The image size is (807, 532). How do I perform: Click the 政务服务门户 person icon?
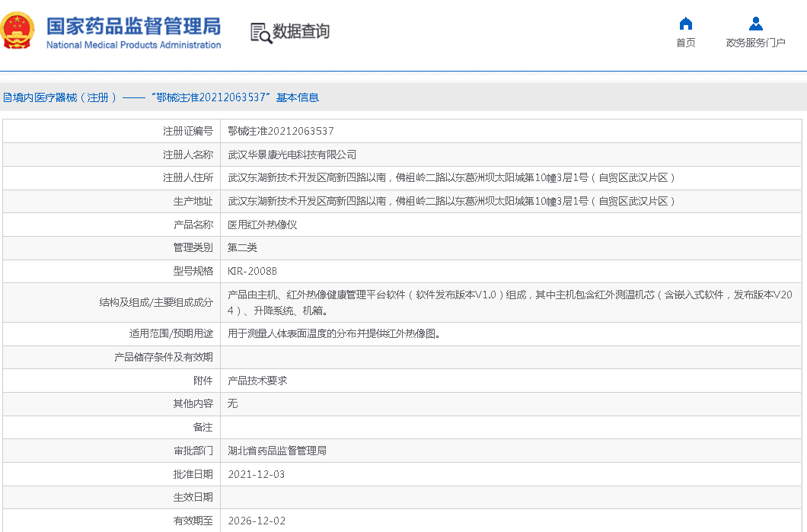(x=755, y=24)
